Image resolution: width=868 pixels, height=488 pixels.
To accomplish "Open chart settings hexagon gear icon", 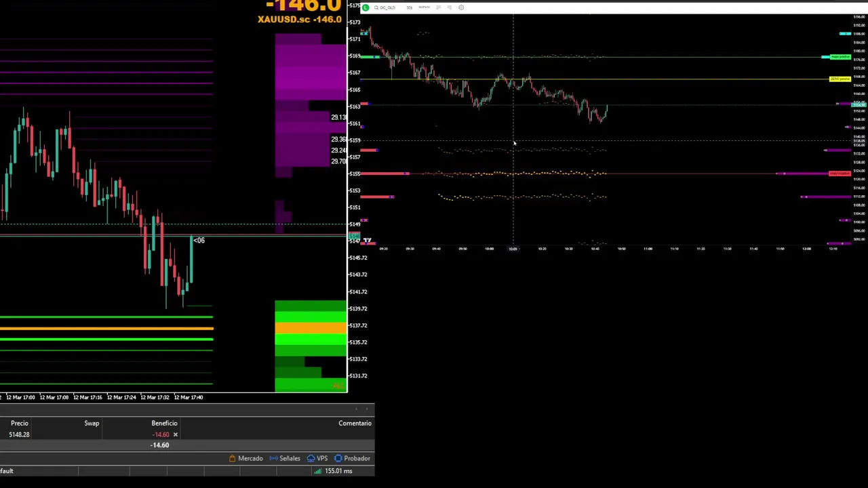I will (461, 7).
